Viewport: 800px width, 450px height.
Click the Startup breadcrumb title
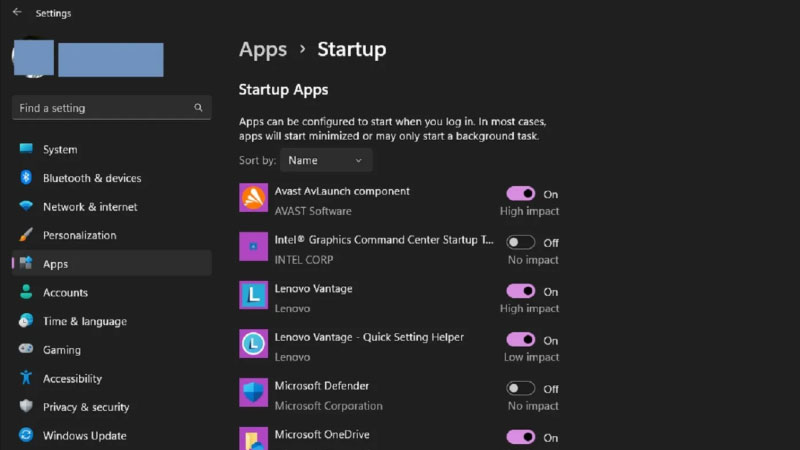[x=352, y=49]
